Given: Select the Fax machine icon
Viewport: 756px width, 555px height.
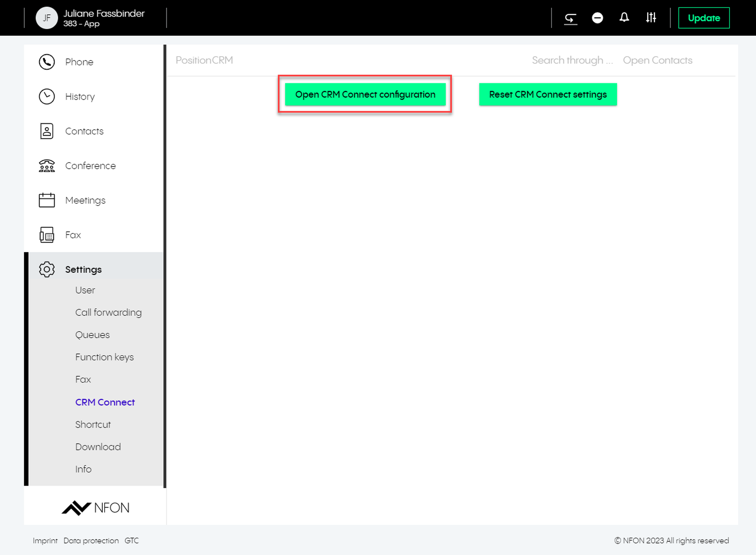Looking at the screenshot, I should [x=47, y=235].
